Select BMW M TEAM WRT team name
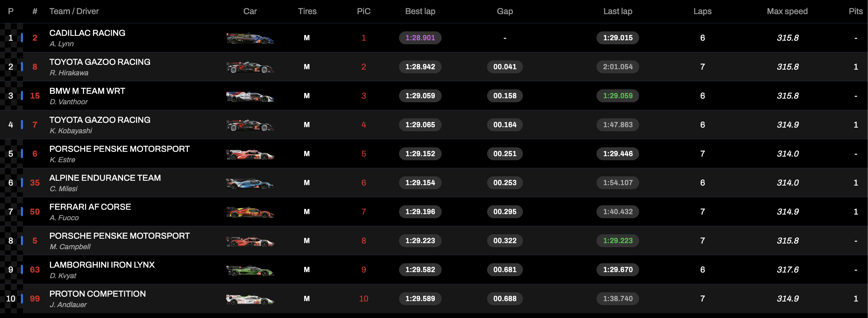The image size is (868, 318). 87,91
